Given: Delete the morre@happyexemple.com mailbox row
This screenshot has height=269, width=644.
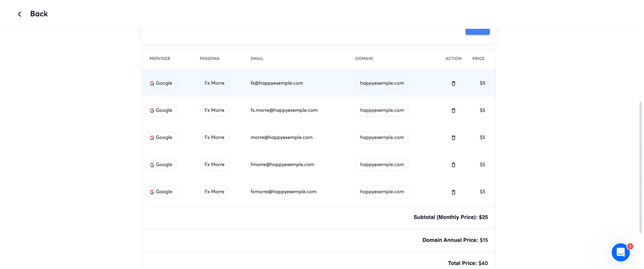Looking at the screenshot, I should [453, 138].
